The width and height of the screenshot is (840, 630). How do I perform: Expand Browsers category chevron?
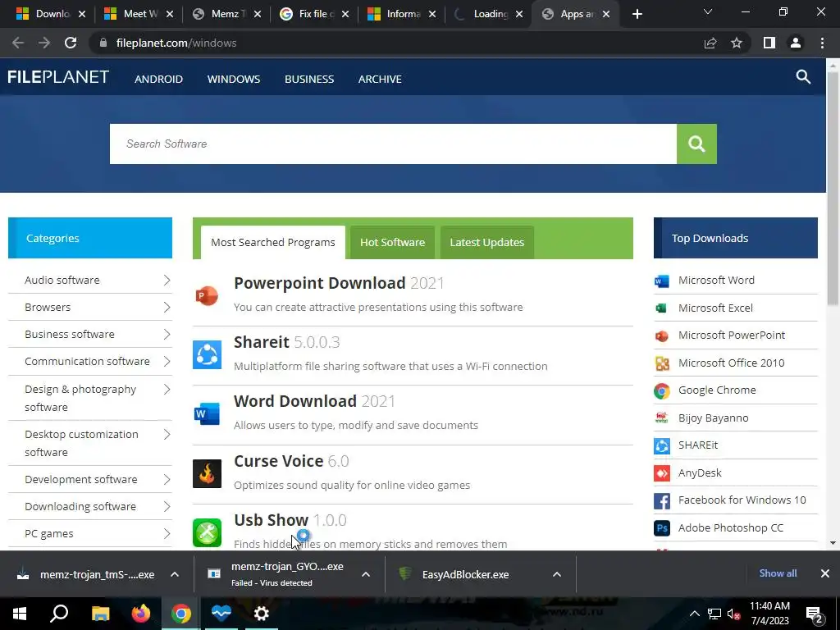[x=167, y=307]
